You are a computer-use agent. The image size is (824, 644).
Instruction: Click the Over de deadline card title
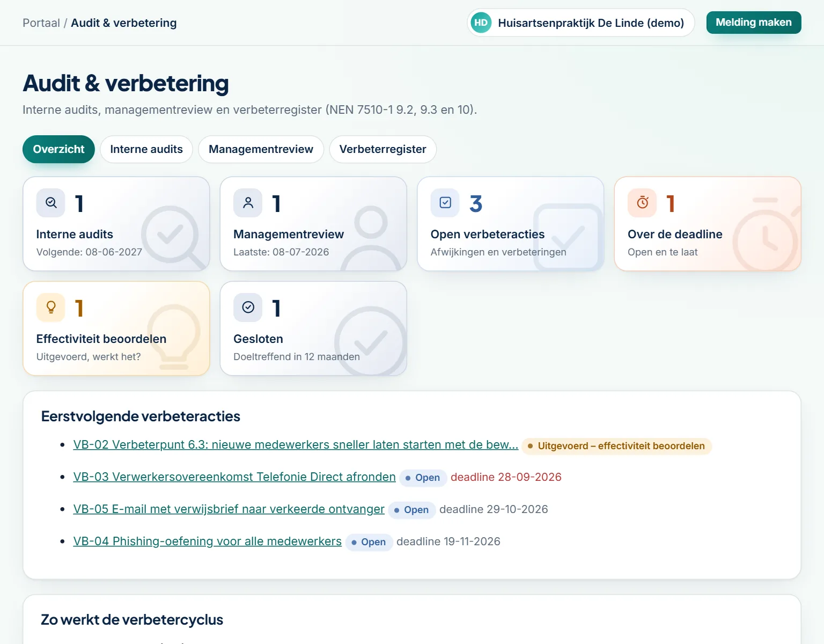point(675,235)
